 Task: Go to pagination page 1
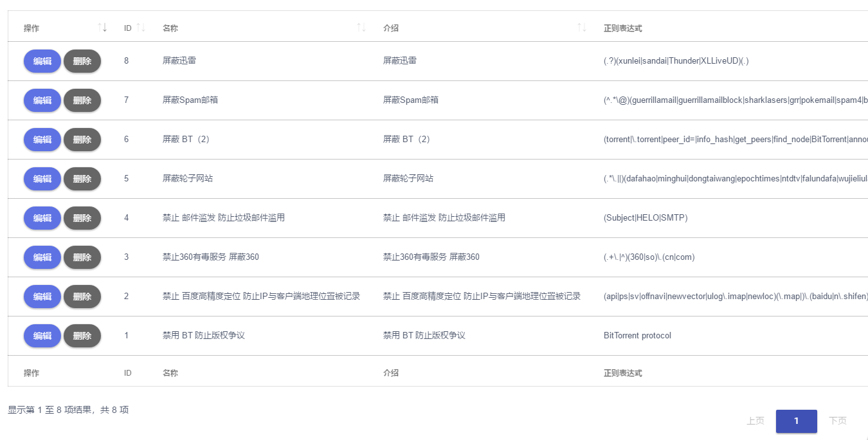coord(797,421)
